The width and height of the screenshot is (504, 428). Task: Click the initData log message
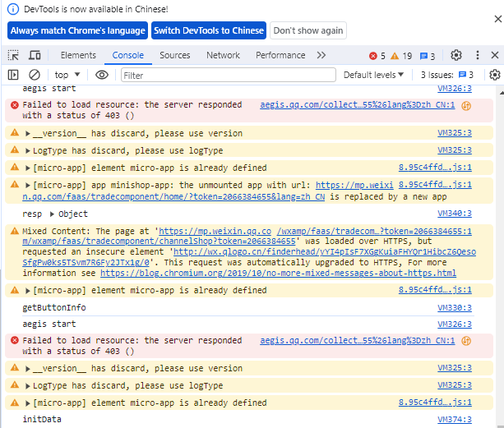click(x=42, y=419)
